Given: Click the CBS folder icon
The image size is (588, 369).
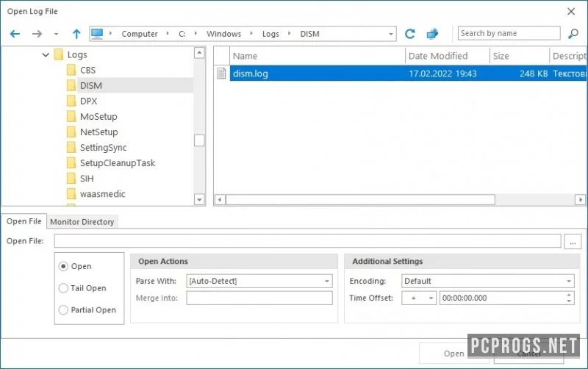Looking at the screenshot, I should pyautogui.click(x=71, y=70).
